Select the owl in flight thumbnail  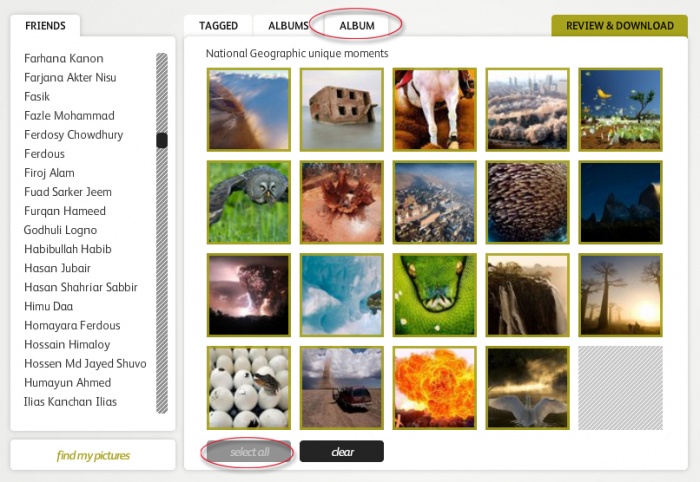pyautogui.click(x=249, y=202)
